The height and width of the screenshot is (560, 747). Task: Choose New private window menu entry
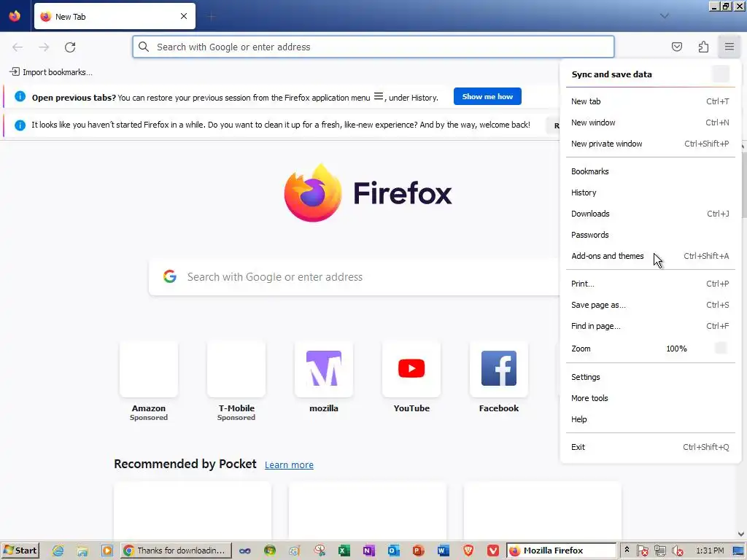[x=650, y=144]
